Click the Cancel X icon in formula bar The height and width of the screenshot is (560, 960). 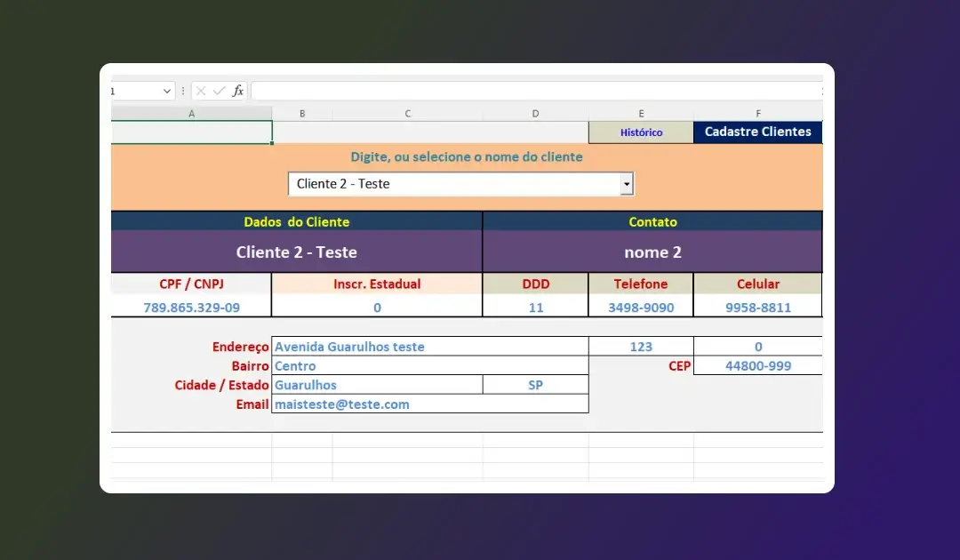coord(201,91)
